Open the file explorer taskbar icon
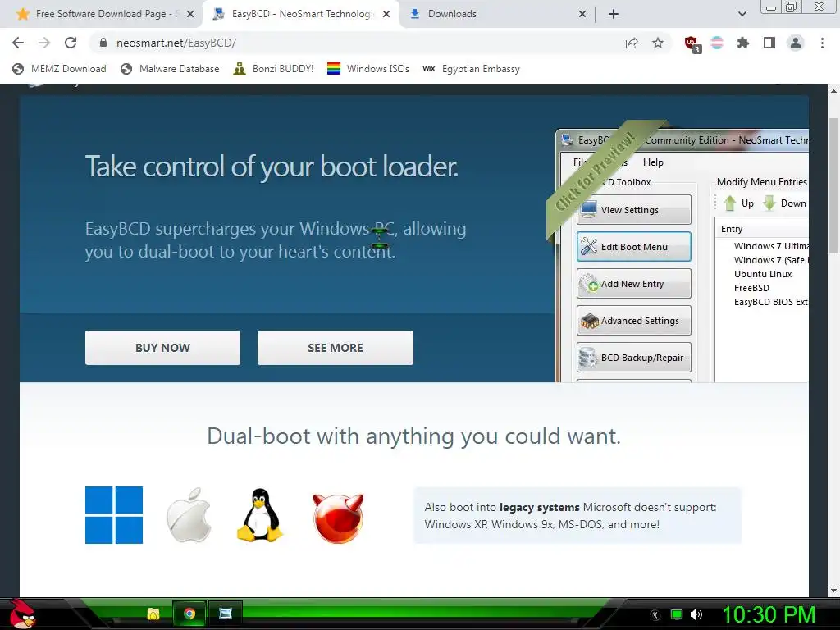This screenshot has width=840, height=630. point(153,614)
